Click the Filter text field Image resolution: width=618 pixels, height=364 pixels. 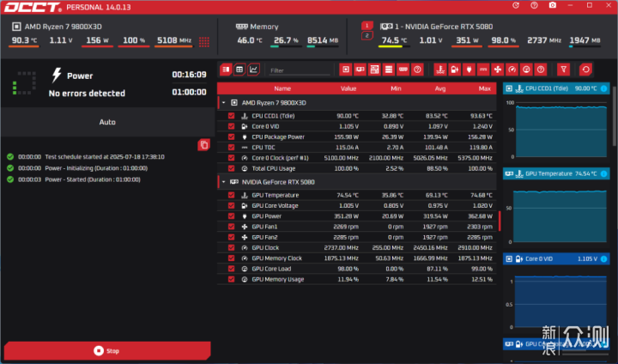[x=300, y=70]
